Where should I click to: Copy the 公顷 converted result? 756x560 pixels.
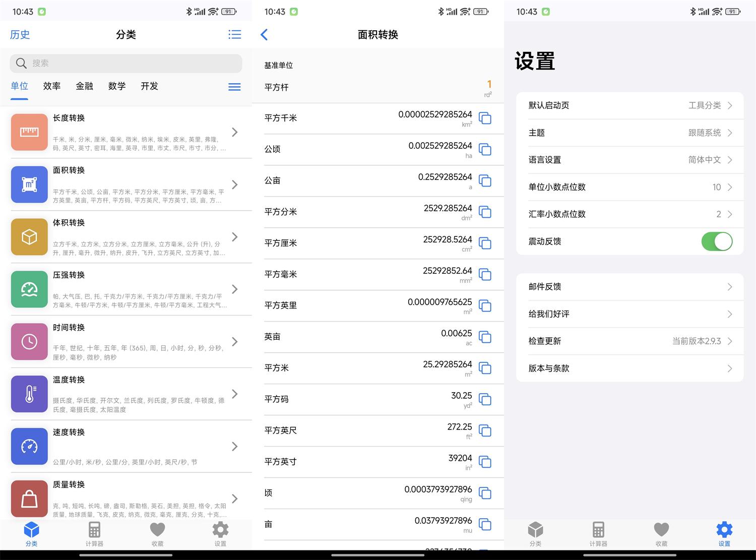click(485, 150)
